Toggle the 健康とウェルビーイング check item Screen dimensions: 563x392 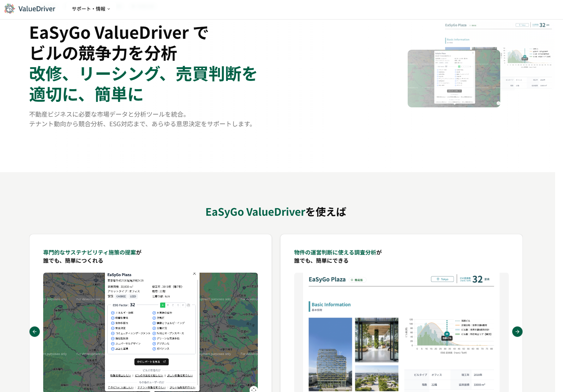coord(168,323)
